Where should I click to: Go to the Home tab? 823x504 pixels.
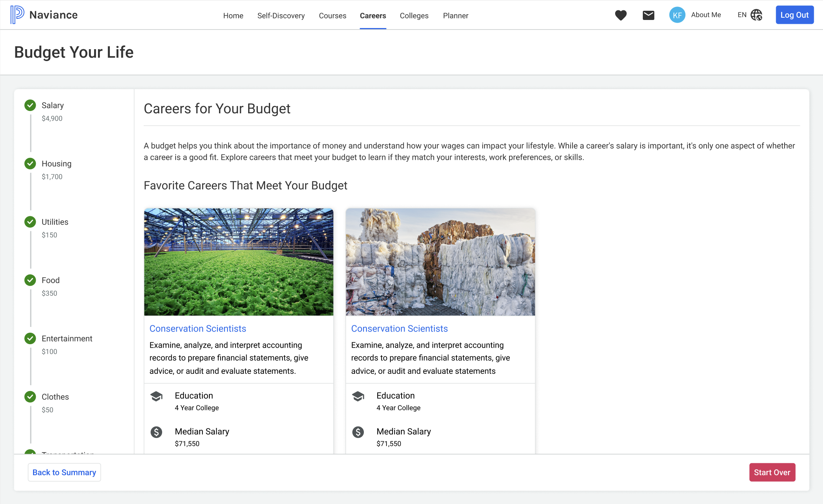click(233, 15)
